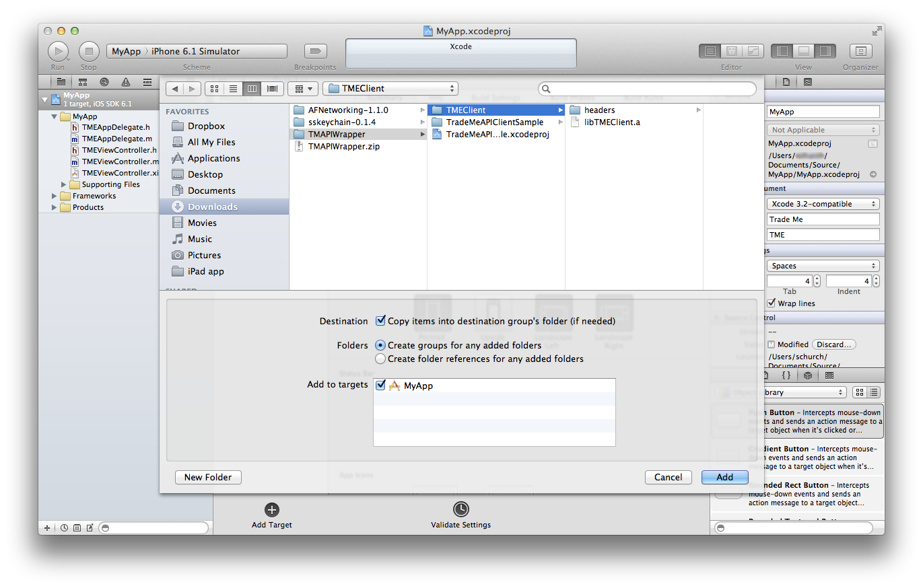Image resolution: width=923 pixels, height=588 pixels.
Task: Select Dropbox in Favorites sidebar
Action: click(224, 126)
